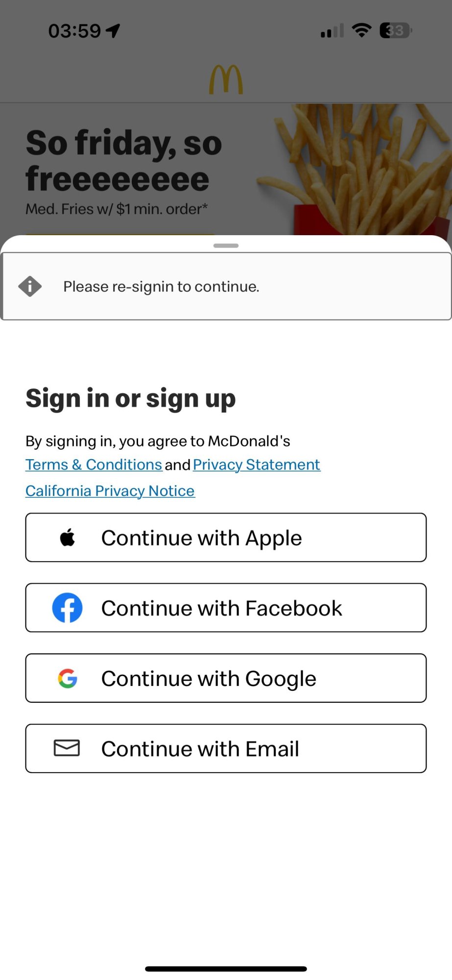Tap the McDonald's golden arches logo
This screenshot has width=452, height=980.
tap(226, 80)
